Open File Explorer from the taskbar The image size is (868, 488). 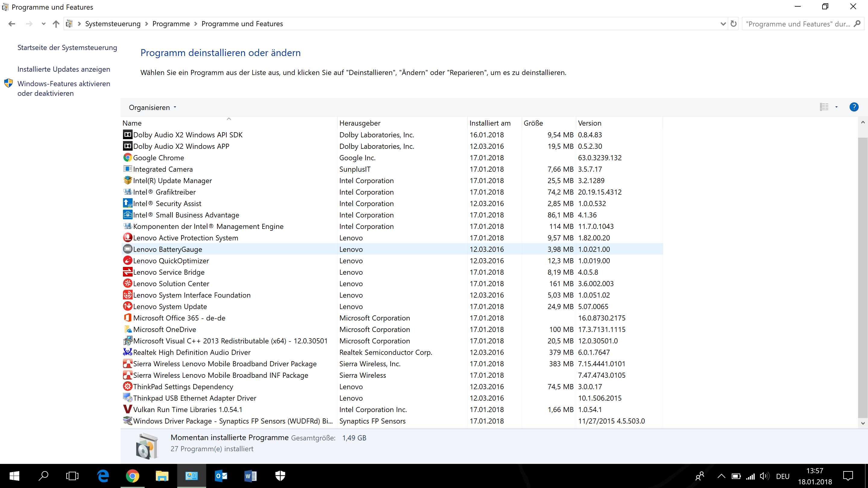[162, 476]
